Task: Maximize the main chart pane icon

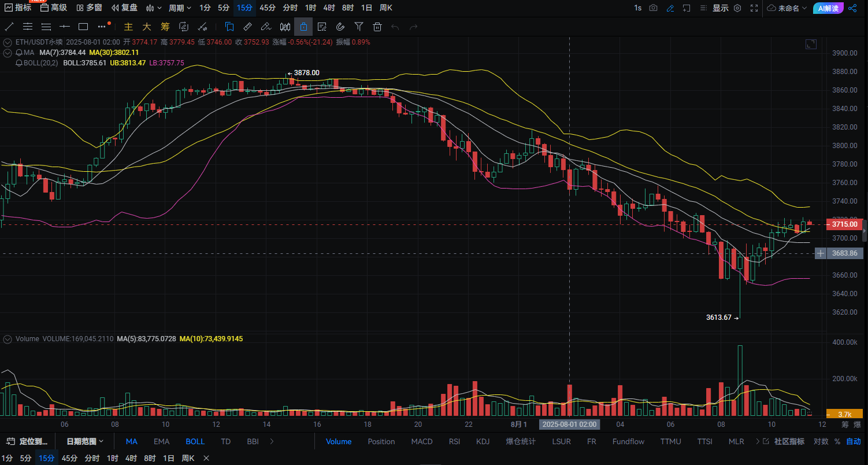Action: [811, 44]
